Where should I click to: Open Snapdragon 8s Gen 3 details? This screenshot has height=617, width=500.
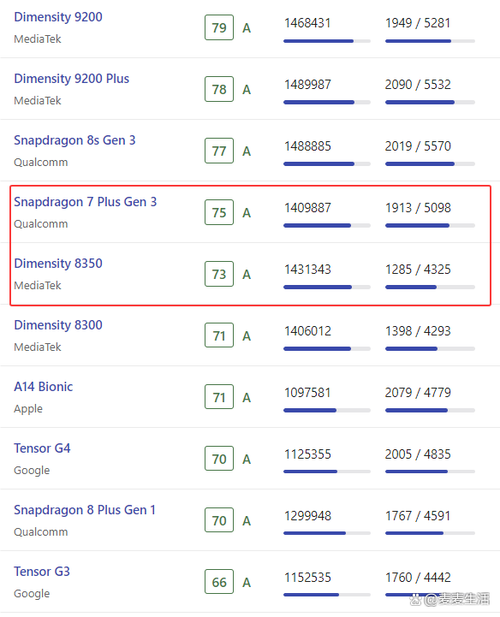(74, 140)
